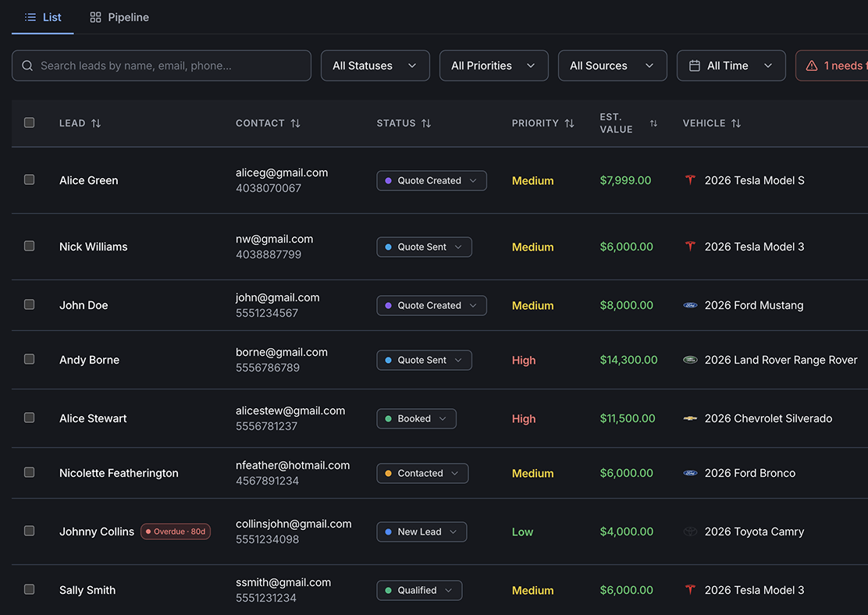
Task: Open Sally Smith's Qualified status dropdown
Action: coord(419,591)
